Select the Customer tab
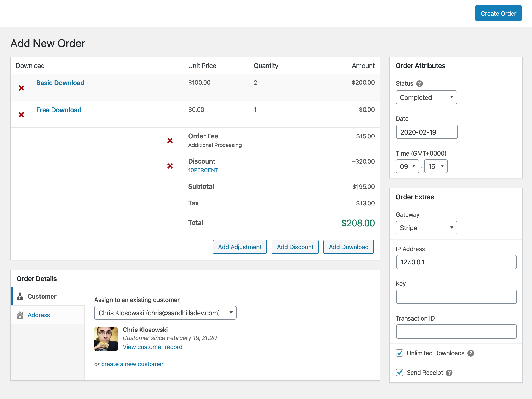 point(42,297)
